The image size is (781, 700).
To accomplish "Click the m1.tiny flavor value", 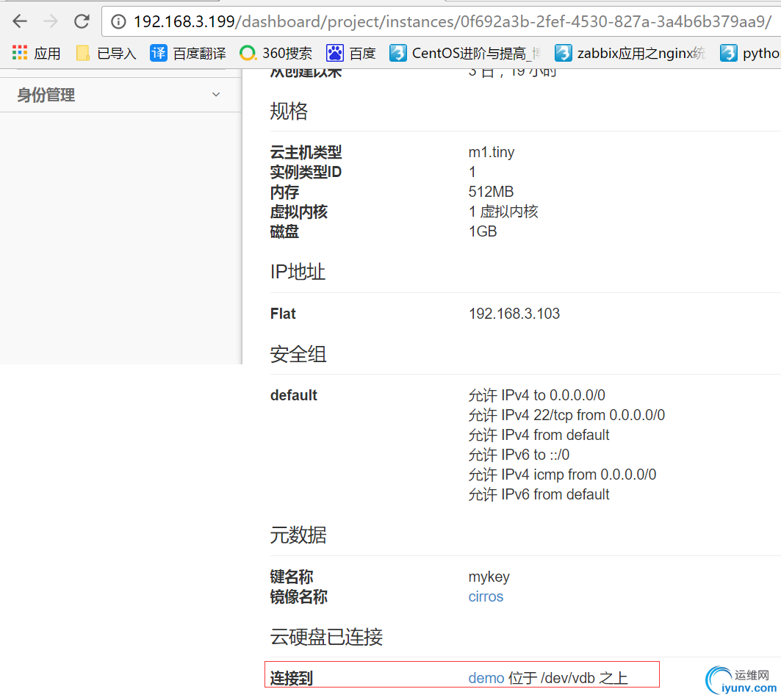I will click(x=491, y=152).
